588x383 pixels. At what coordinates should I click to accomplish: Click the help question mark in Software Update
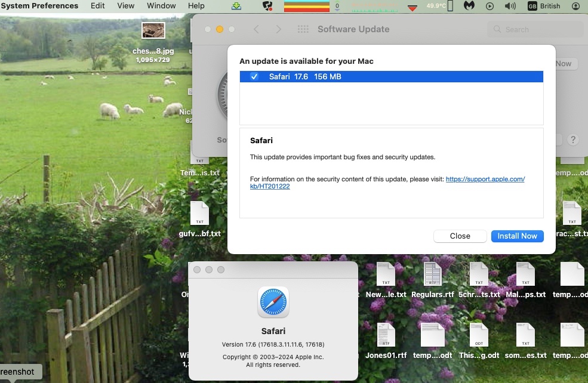[572, 140]
